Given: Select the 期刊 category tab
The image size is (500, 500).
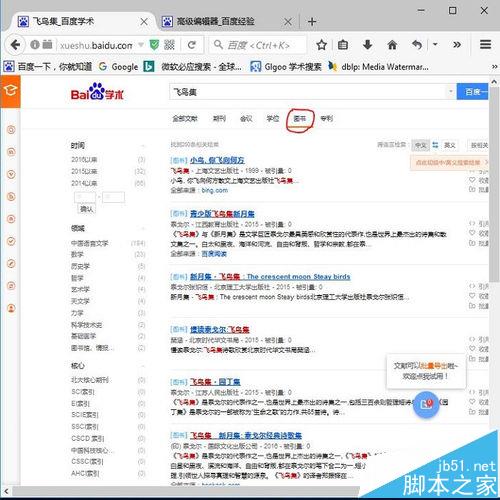Looking at the screenshot, I should [x=219, y=118].
